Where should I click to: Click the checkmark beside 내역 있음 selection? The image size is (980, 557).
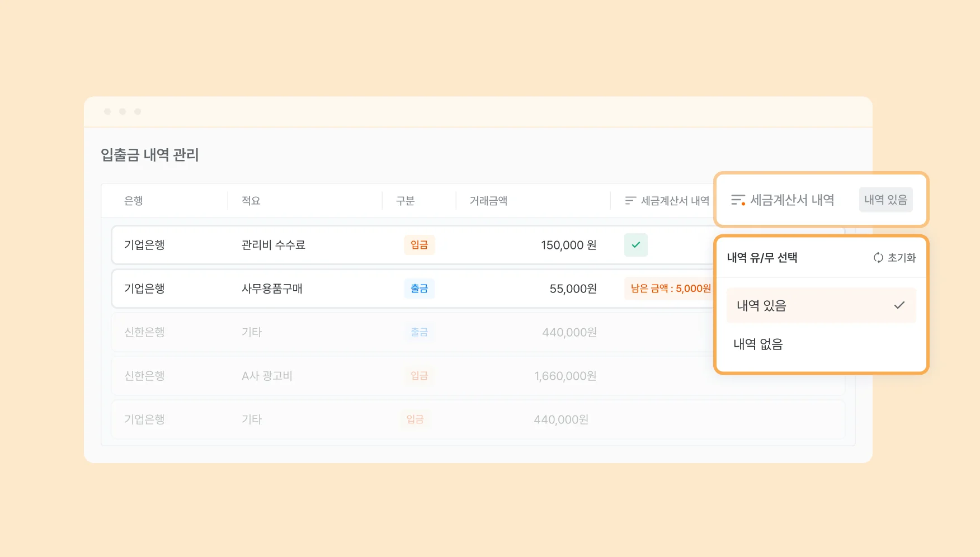pyautogui.click(x=899, y=305)
